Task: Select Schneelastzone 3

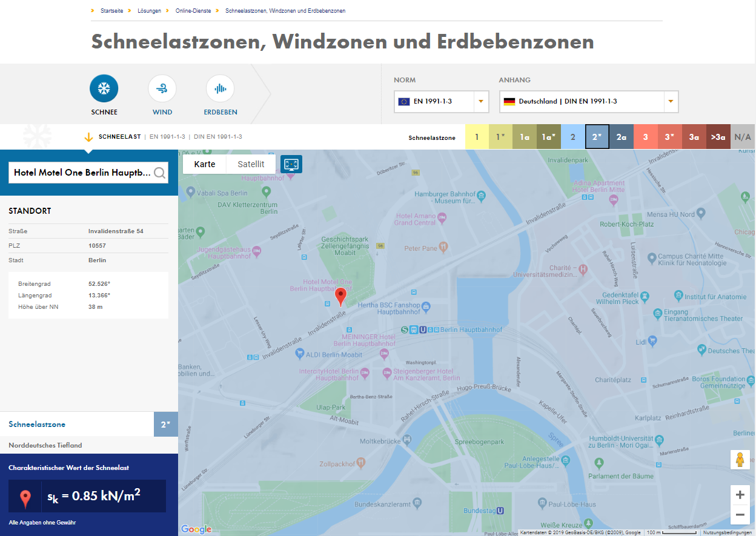Action: (x=645, y=137)
